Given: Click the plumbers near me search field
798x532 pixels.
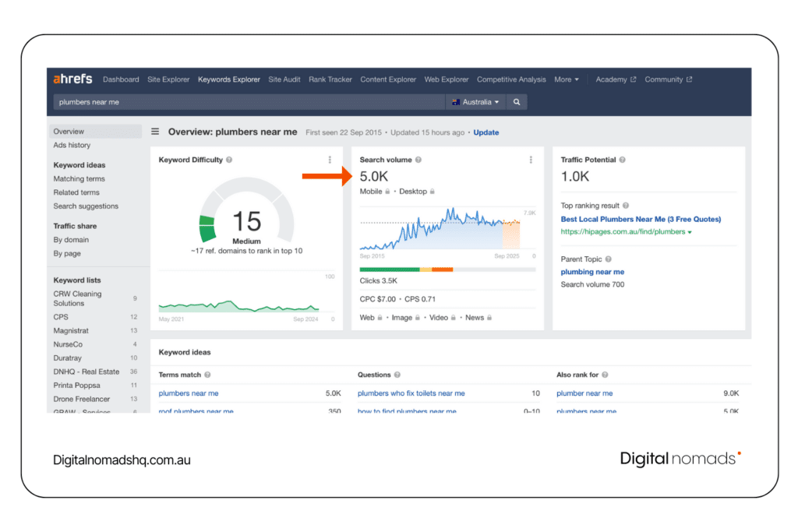Looking at the screenshot, I should coord(249,102).
